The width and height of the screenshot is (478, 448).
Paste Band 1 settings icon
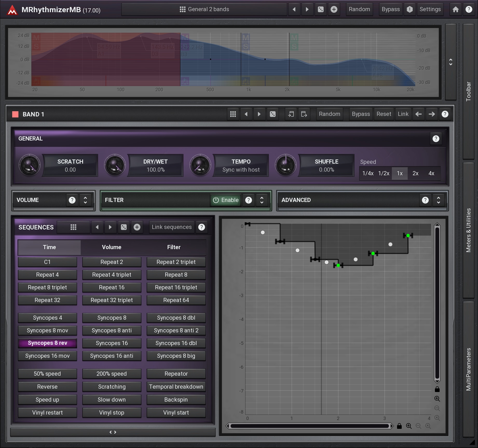304,114
